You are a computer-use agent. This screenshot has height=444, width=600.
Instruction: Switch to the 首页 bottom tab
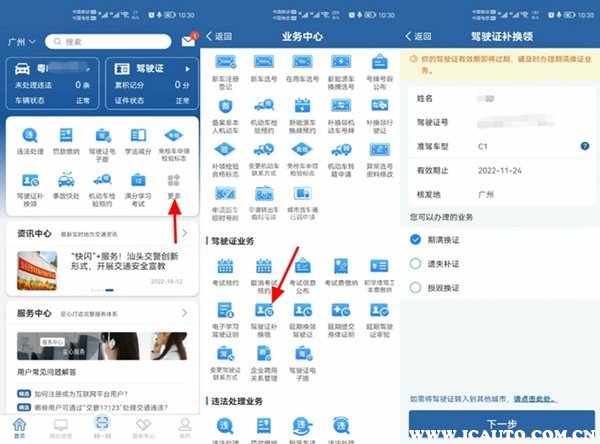tap(19, 427)
